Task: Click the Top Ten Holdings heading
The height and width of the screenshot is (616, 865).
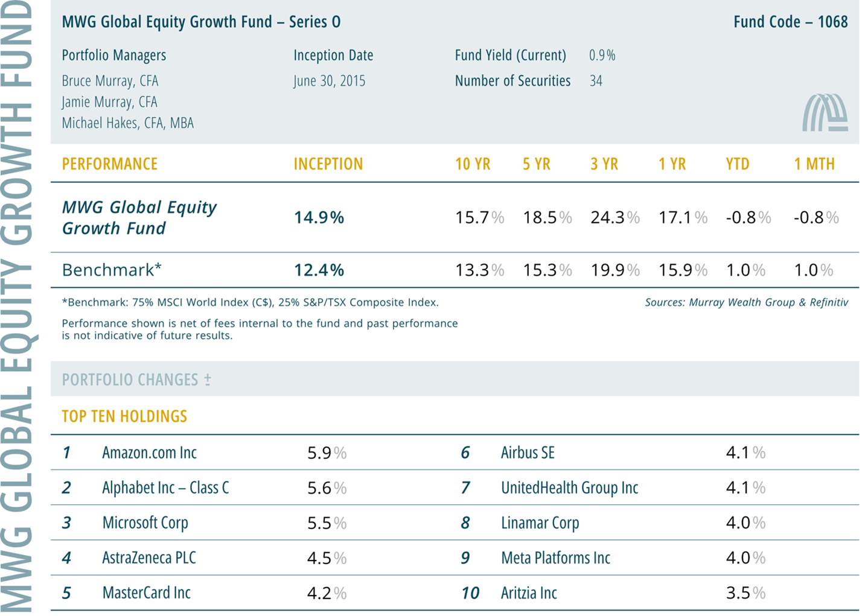Action: click(x=124, y=416)
